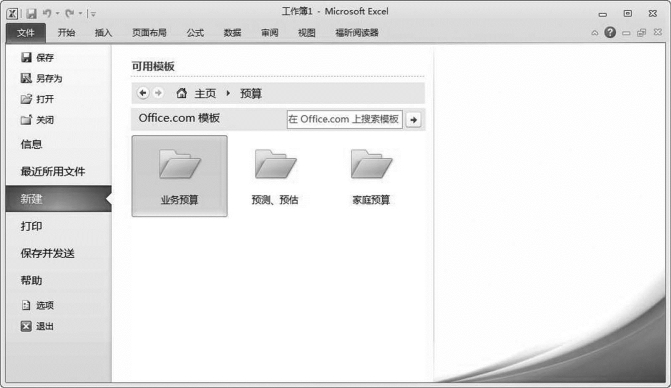Image resolution: width=671 pixels, height=388 pixels.
Task: Go forward with the template navigation forward arrow
Action: pos(158,93)
